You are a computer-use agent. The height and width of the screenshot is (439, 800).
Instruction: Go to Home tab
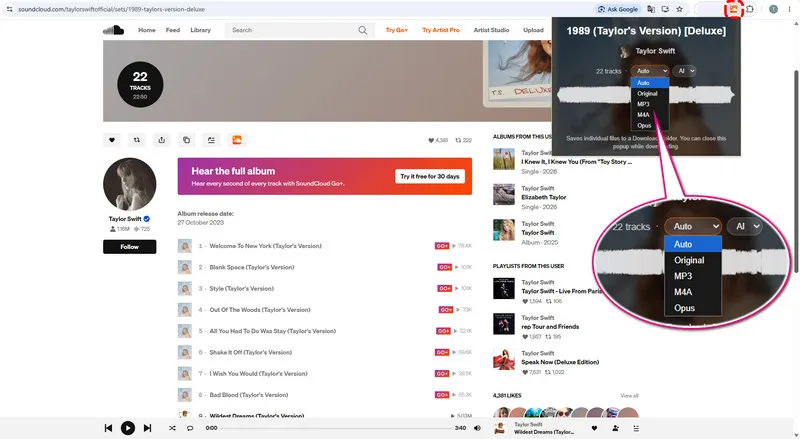pos(146,30)
